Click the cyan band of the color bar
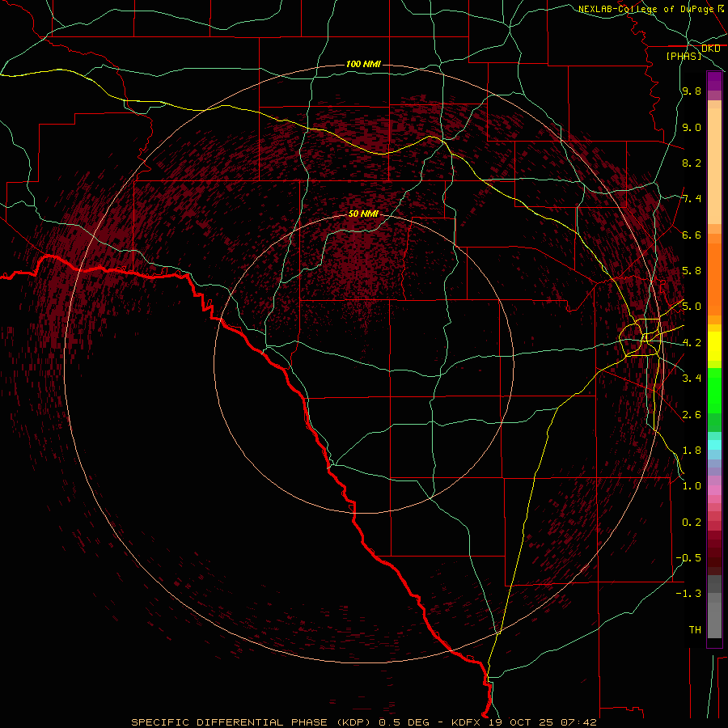Screen dimensions: 728x728 point(714,445)
